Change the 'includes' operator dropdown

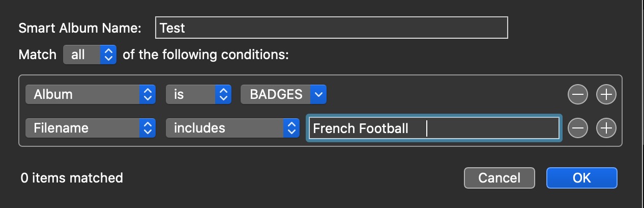(232, 128)
